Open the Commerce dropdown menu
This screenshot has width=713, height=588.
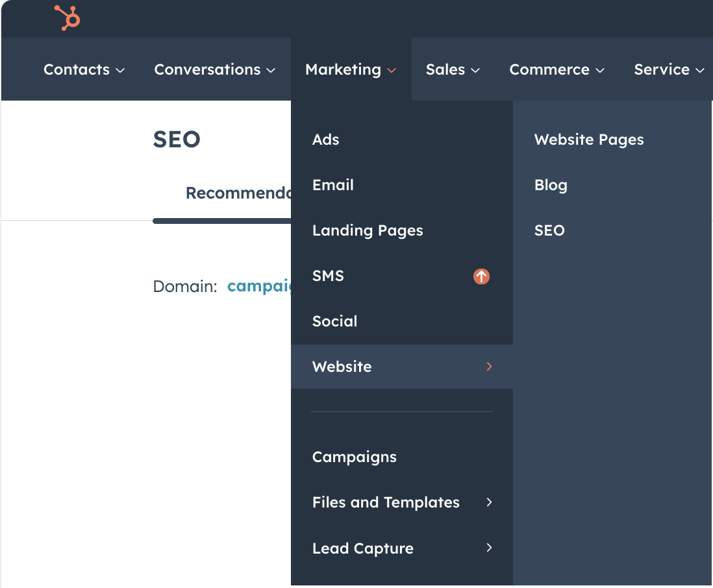(557, 69)
